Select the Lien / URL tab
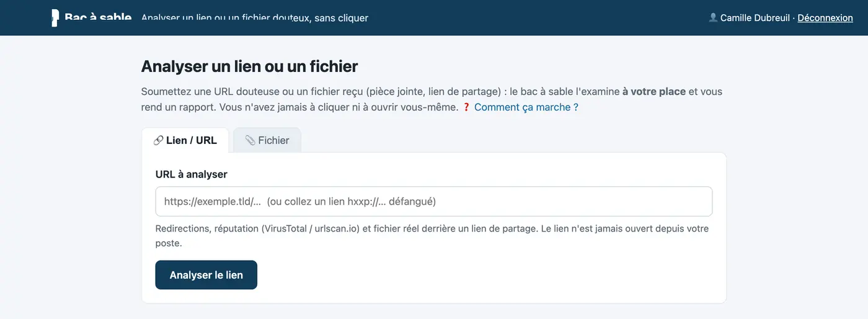Screen dimensions: 868x319 [185, 140]
